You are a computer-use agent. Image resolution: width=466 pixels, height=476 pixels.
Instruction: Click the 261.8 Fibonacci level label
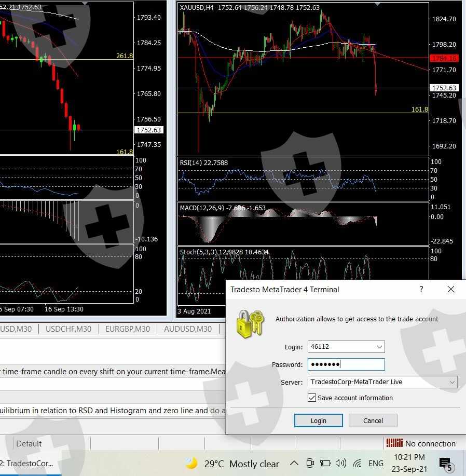coord(125,56)
